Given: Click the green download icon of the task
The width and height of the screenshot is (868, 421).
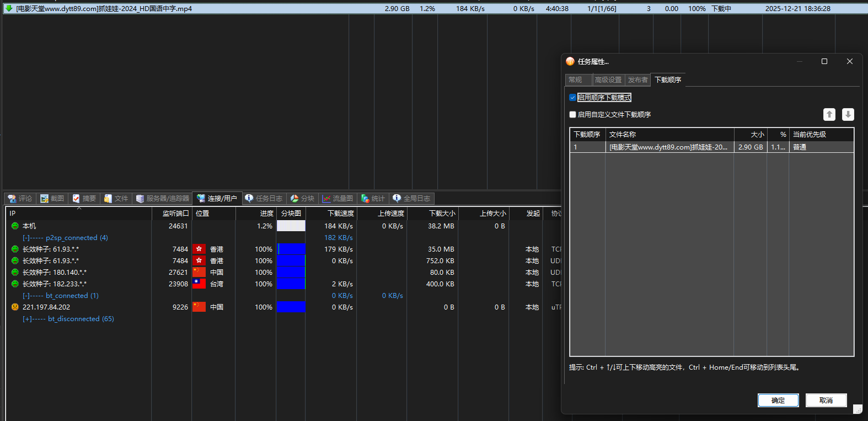Looking at the screenshot, I should pyautogui.click(x=9, y=8).
